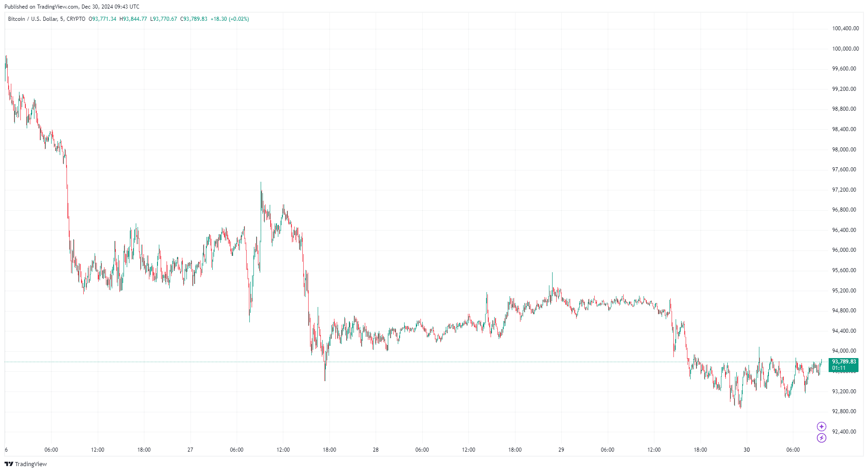868x472 pixels.
Task: Click the date label 30 on time axis
Action: click(x=747, y=450)
